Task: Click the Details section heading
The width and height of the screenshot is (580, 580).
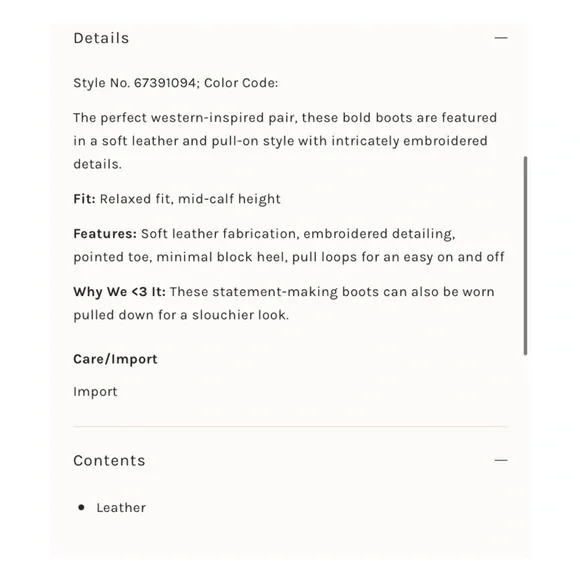Action: pyautogui.click(x=101, y=38)
